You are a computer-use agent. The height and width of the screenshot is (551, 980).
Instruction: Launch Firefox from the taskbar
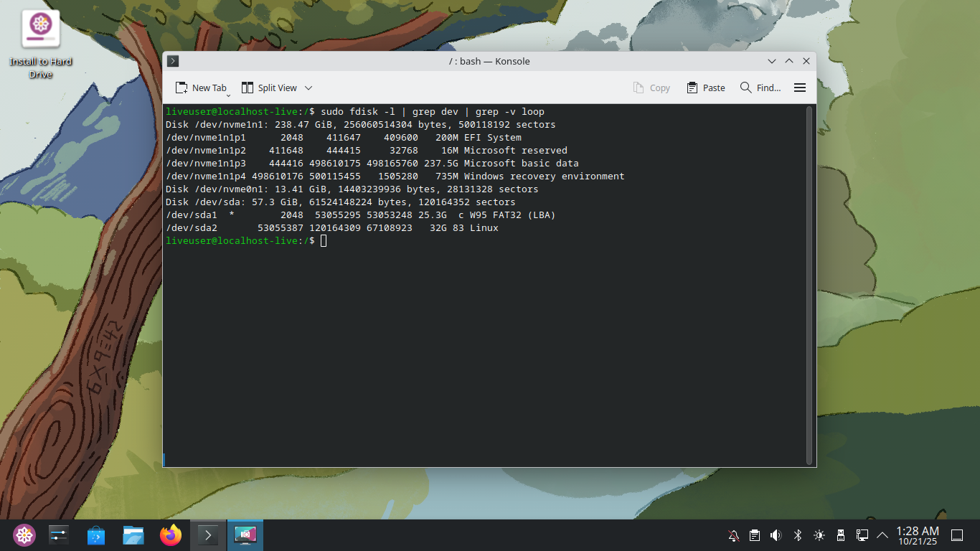(x=171, y=535)
